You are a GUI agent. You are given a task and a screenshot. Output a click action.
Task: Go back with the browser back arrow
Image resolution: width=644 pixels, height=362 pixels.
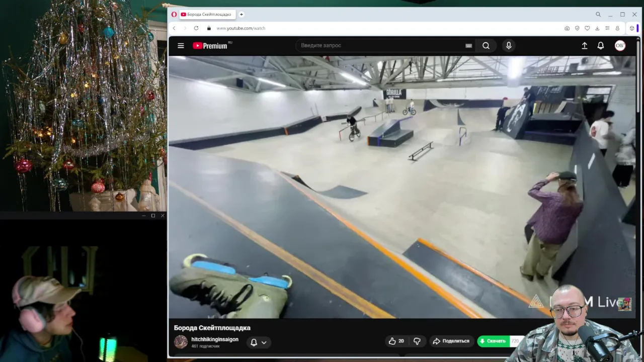point(174,28)
